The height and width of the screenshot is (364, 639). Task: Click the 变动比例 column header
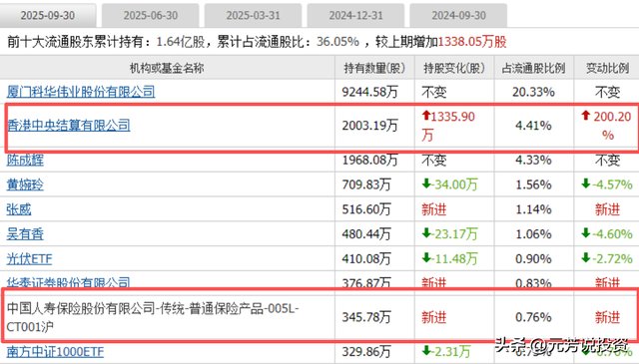[607, 68]
